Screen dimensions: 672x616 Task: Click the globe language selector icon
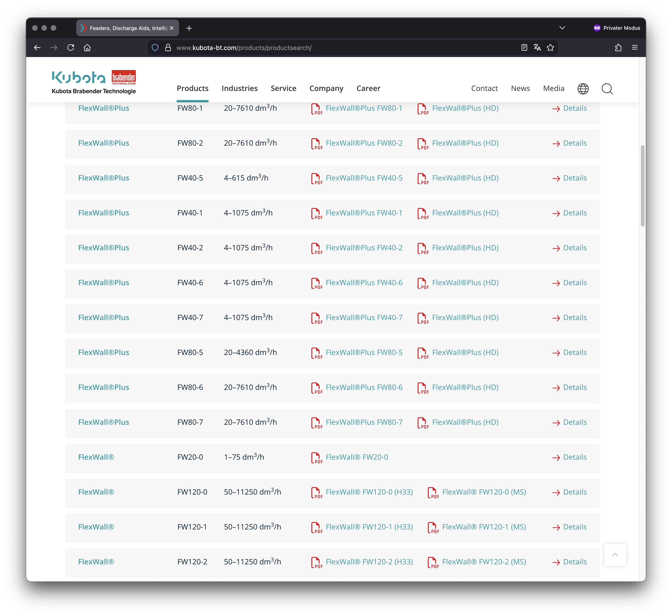(x=583, y=89)
